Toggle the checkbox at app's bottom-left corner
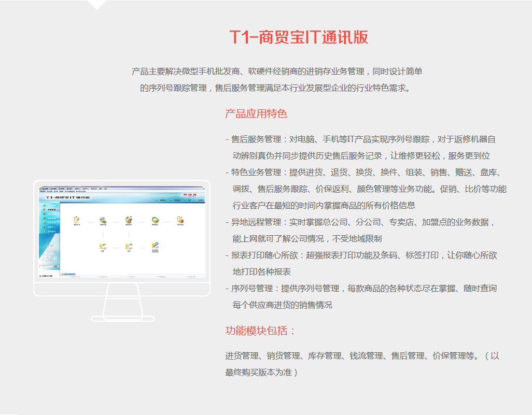 pyautogui.click(x=40, y=277)
